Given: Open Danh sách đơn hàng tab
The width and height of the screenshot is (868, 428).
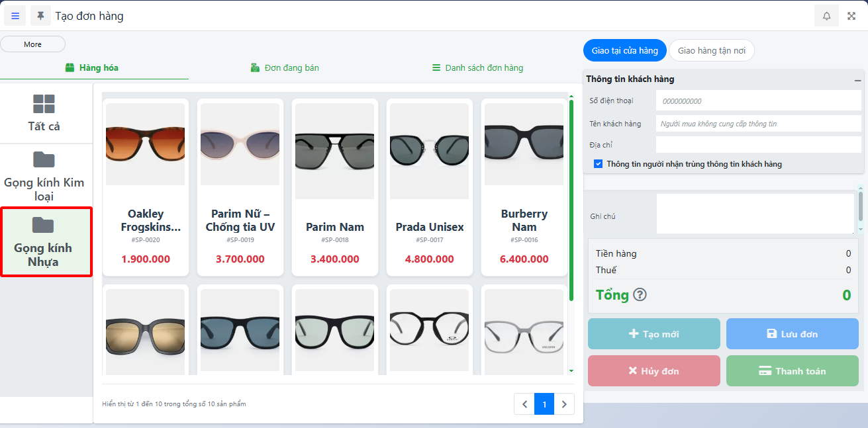Looking at the screenshot, I should pyautogui.click(x=477, y=68).
